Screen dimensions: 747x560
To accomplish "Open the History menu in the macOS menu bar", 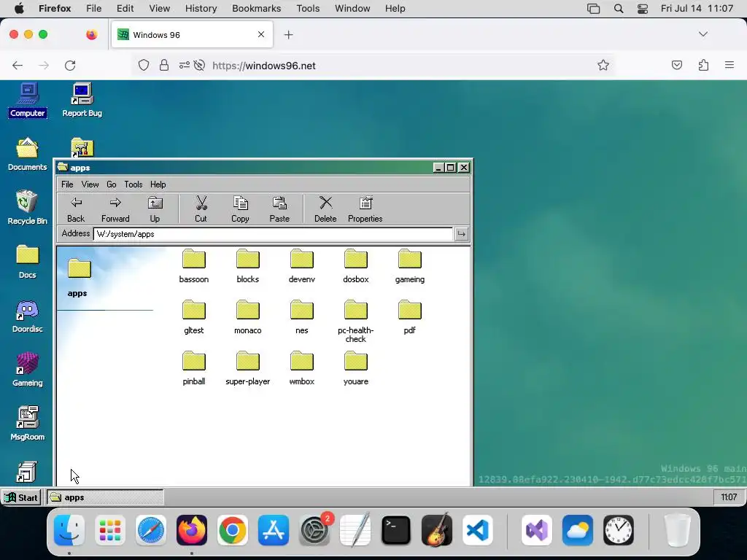I will click(x=201, y=9).
